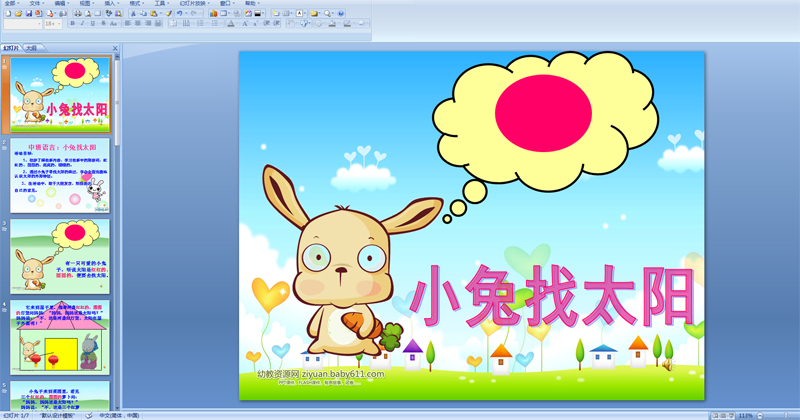The image size is (800, 420).
Task: Open the 编辑 (Edit) menu
Action: click(x=60, y=3)
